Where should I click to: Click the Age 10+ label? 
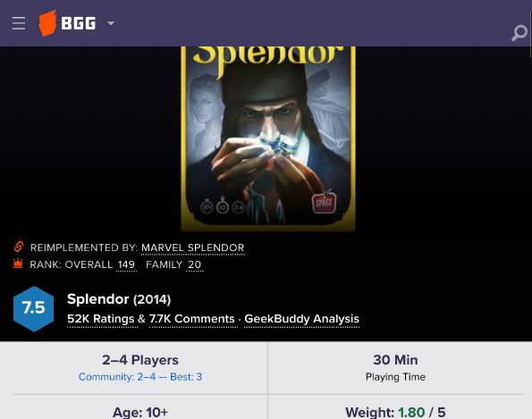coord(140,412)
